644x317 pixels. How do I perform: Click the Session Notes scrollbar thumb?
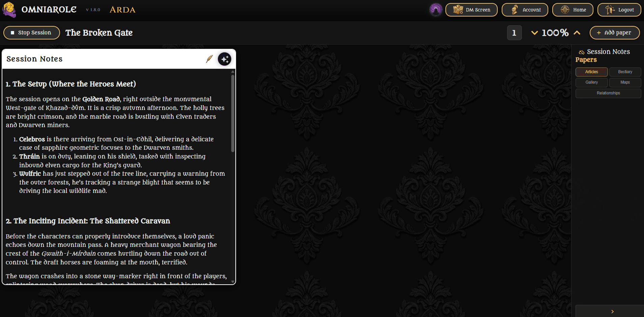click(x=233, y=113)
